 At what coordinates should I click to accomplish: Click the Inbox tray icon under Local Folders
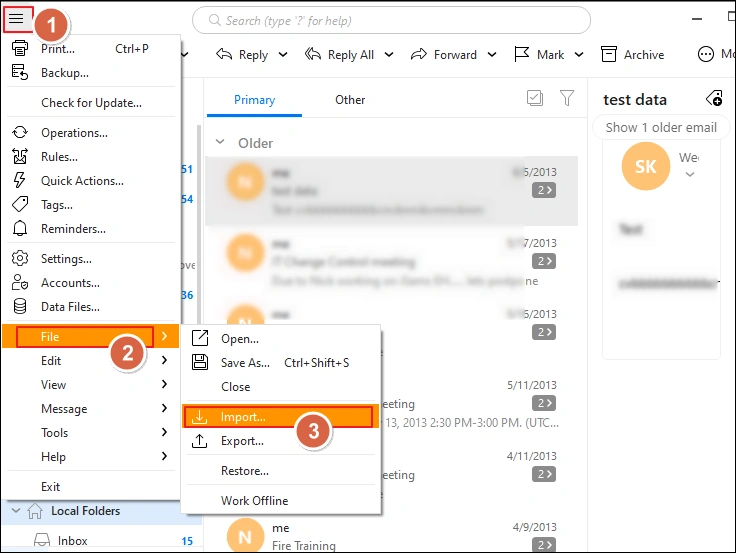(42, 540)
